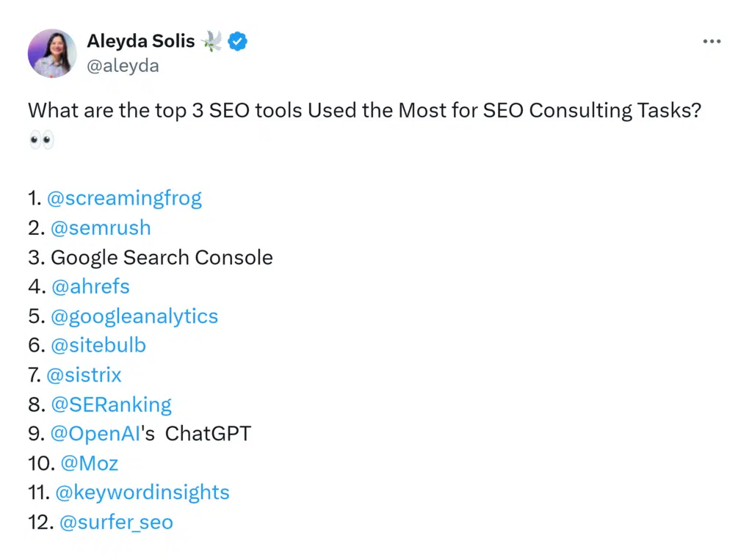Click the Aleyda Solis display name
752x560 pixels.
(x=140, y=42)
